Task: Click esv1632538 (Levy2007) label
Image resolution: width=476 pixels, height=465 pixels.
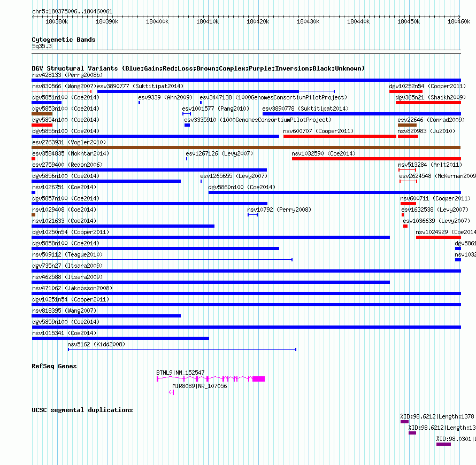Action: pos(435,210)
